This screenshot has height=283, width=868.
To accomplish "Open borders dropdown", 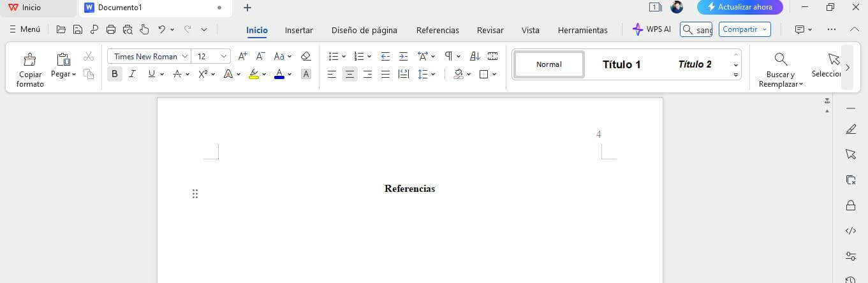I will click(494, 75).
